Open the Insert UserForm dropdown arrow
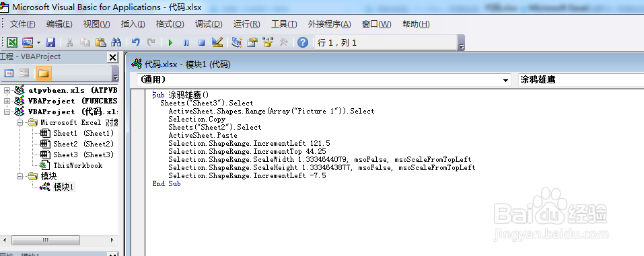Screen dimensions: 644x256 tap(38, 42)
